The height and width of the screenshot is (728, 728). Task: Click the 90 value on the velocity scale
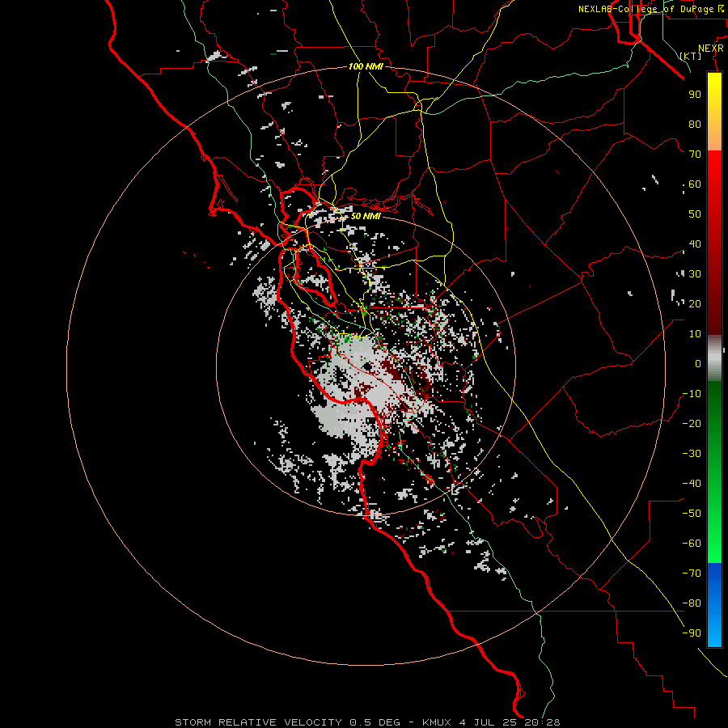[x=695, y=95]
